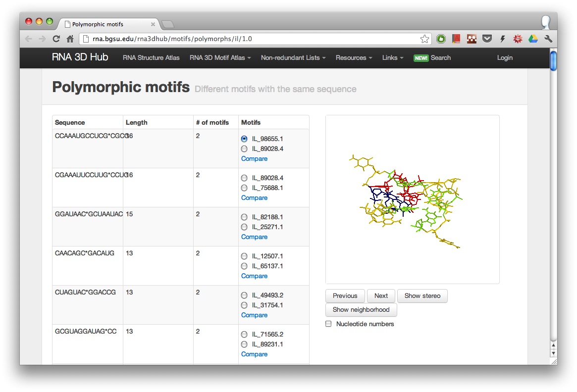577x392 pixels.
Task: Open RNA Structure Atlas in the navbar
Action: point(151,58)
